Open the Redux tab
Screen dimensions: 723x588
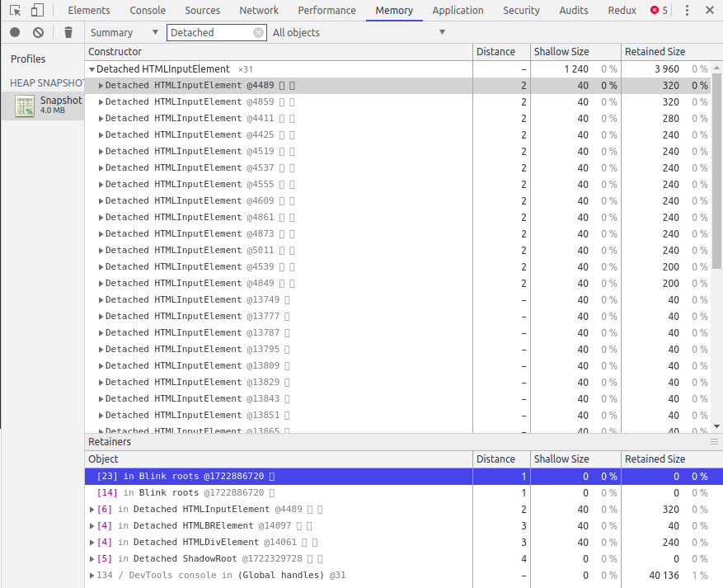[622, 10]
